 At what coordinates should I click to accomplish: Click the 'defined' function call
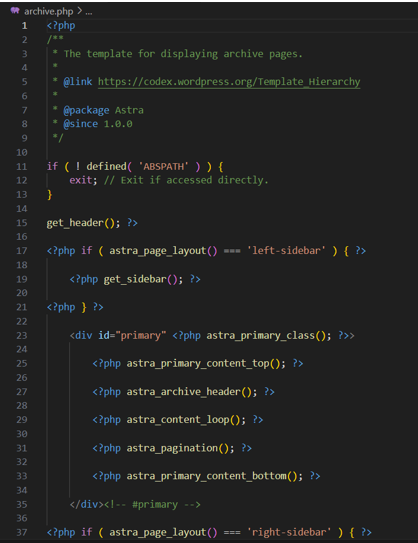point(107,167)
